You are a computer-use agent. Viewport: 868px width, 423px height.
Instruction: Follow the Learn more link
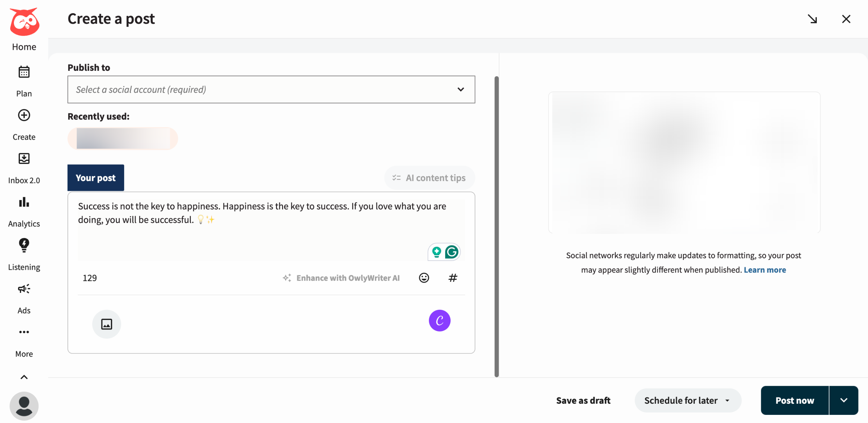pyautogui.click(x=765, y=270)
